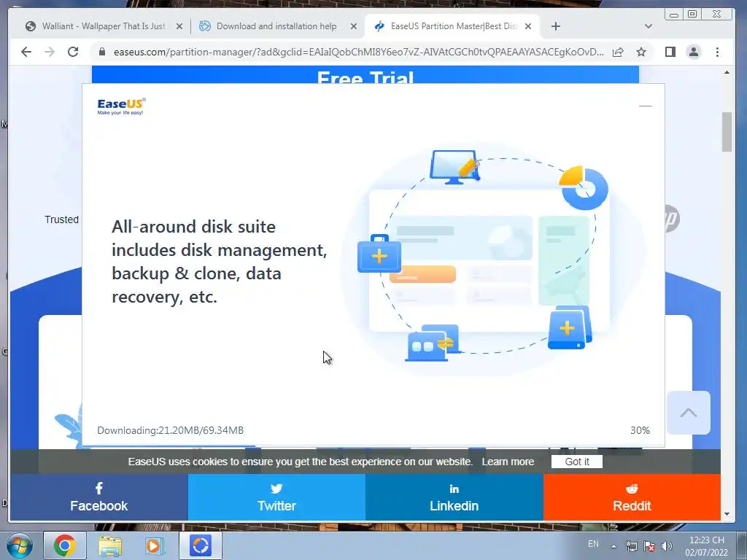The image size is (747, 560).
Task: Dismiss cookies with Got it
Action: pos(577,462)
